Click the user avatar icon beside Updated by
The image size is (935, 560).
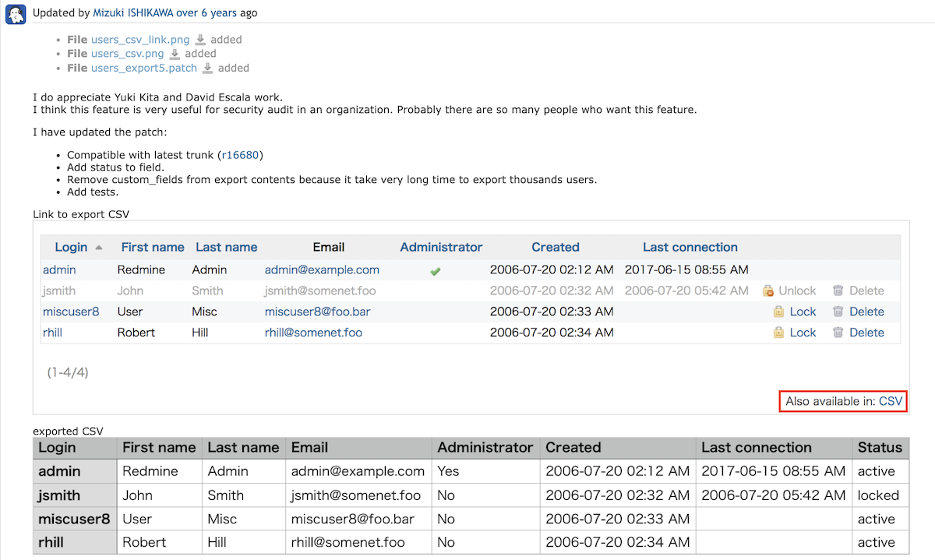click(16, 13)
